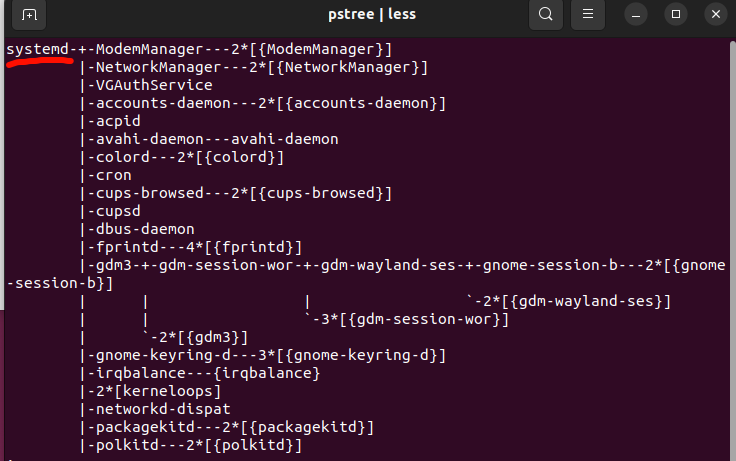Screen dimensions: 736x461
Task: Click the cupsd process entry
Action: (118, 211)
